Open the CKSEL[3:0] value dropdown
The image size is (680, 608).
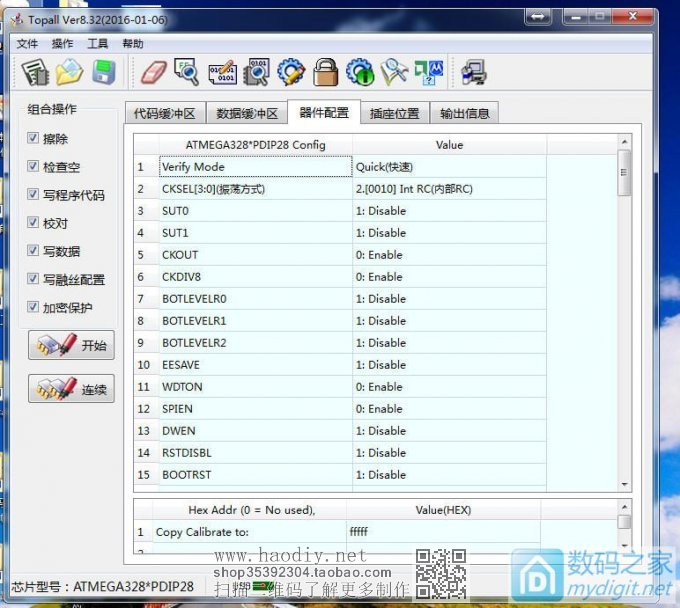tap(449, 189)
